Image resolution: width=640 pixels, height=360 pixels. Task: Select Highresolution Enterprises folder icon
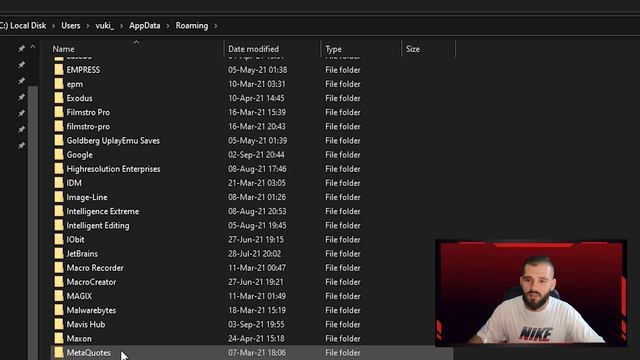[x=59, y=169]
